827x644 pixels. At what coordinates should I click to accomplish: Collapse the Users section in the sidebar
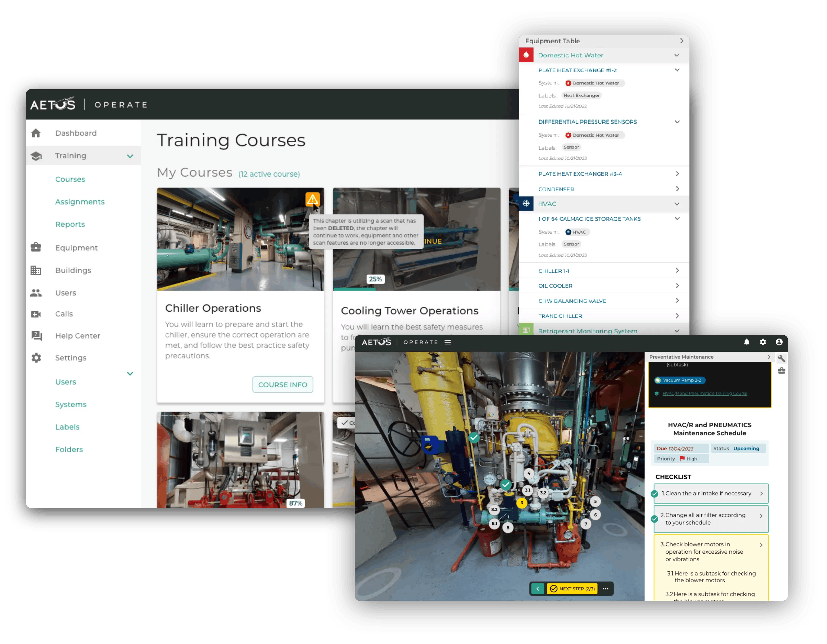click(x=130, y=374)
